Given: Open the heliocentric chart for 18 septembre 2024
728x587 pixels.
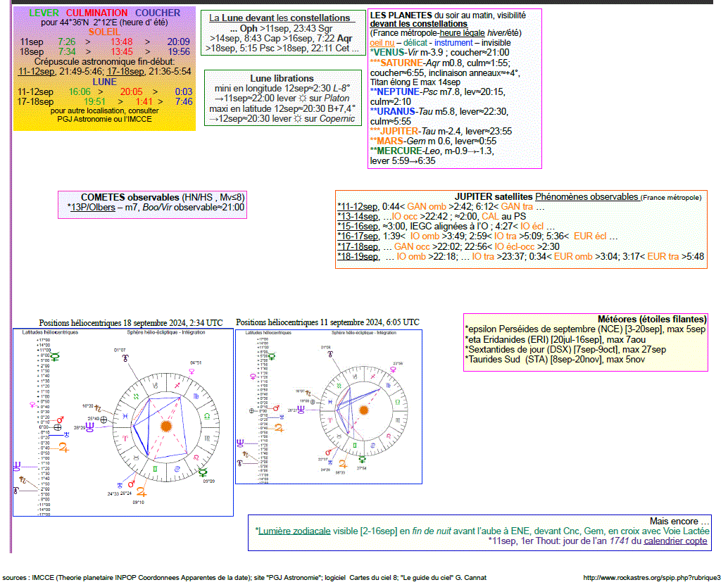Looking at the screenshot, I should point(123,422).
